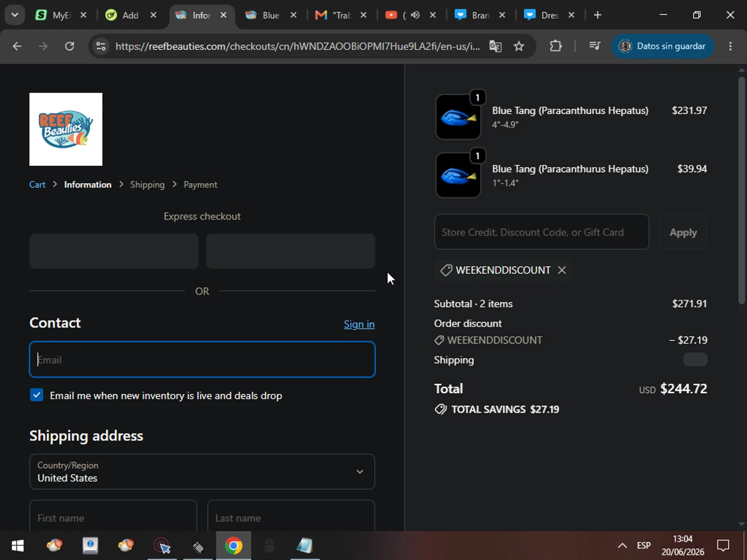
Task: Go to Cart breadcrumb link
Action: click(37, 185)
